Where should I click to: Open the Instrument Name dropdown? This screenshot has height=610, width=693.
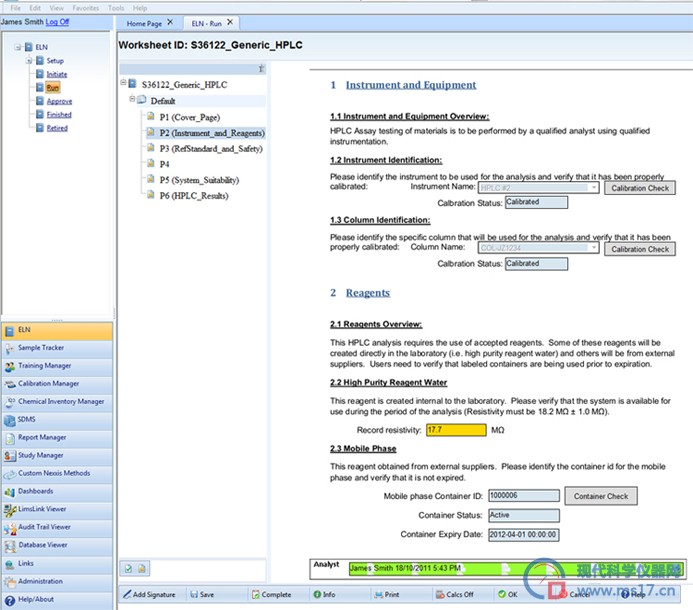(594, 187)
